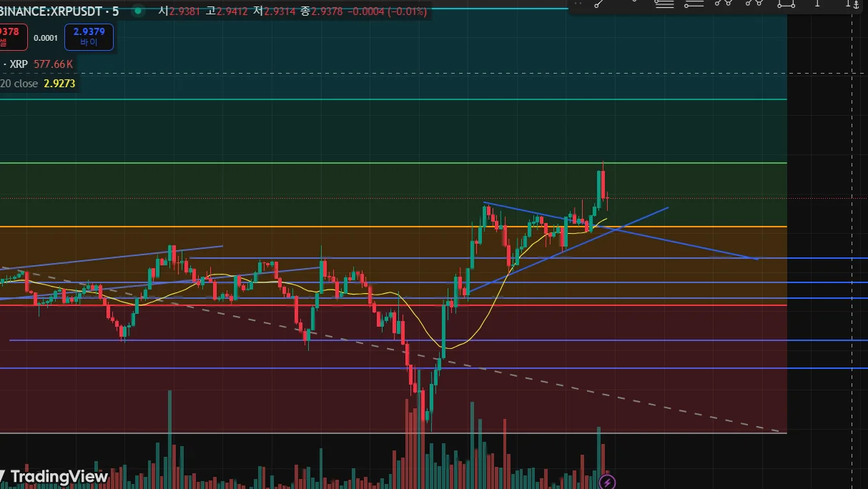This screenshot has height=489, width=868.
Task: Click the blue 2.9379 바이 buy button
Action: 89,37
